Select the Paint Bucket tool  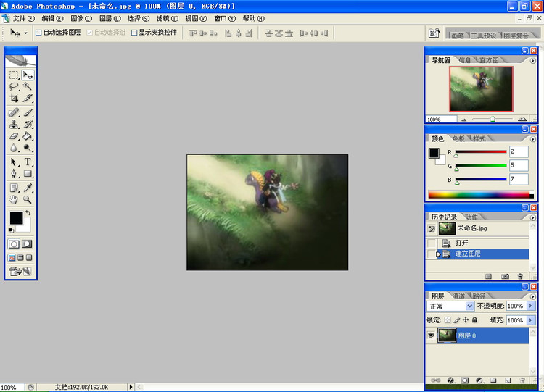tap(28, 136)
